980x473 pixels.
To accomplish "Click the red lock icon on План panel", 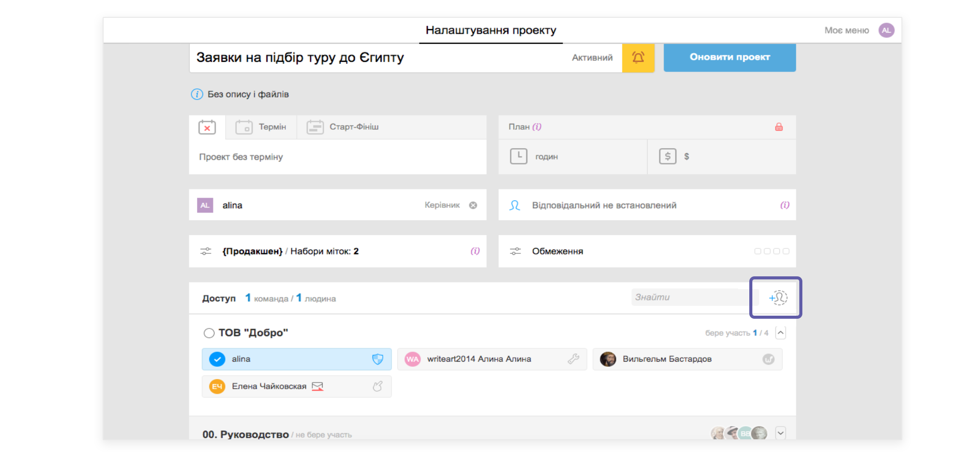I will click(x=779, y=127).
